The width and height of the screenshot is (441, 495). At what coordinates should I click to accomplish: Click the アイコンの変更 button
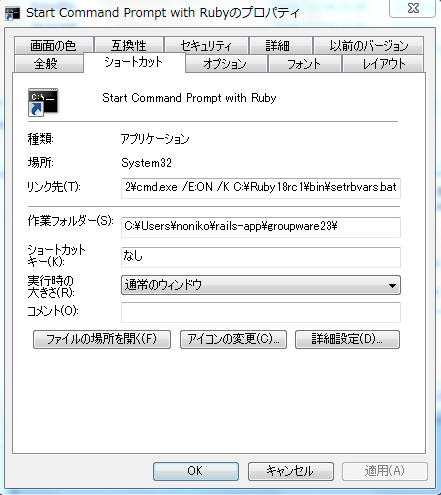233,339
